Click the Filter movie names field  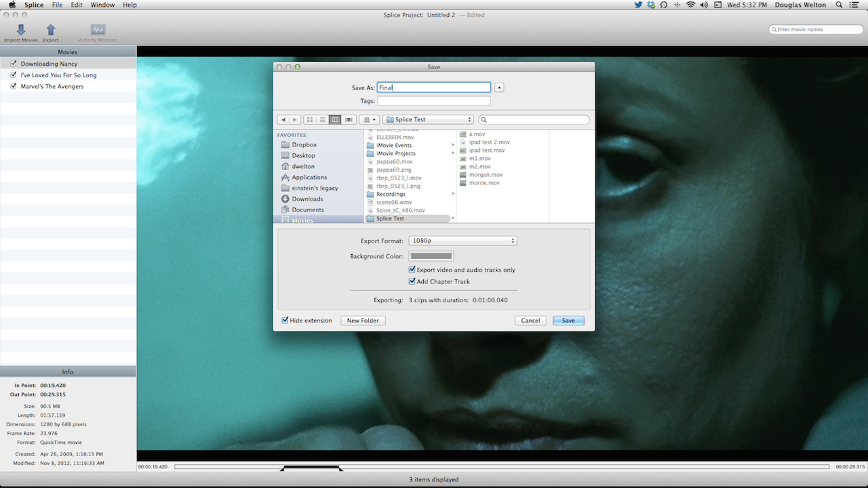(816, 29)
